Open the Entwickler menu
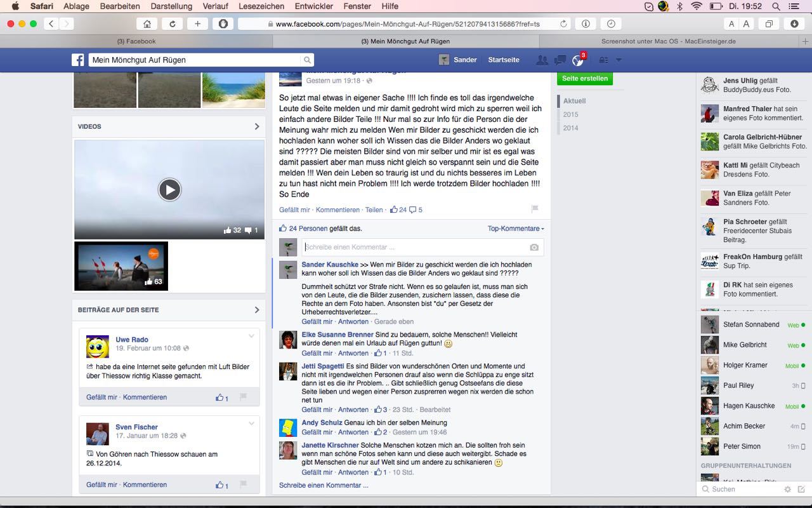Viewport: 812px width, 508px height. (315, 6)
